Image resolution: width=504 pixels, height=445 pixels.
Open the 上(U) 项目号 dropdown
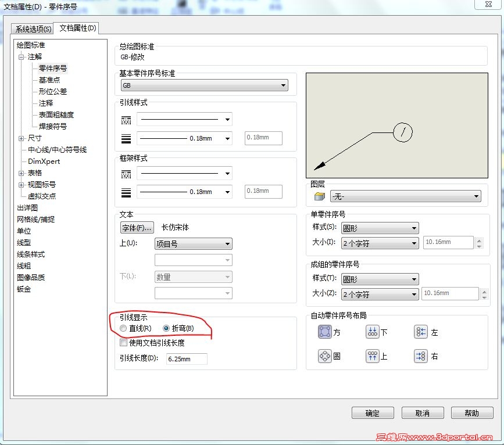[x=193, y=244]
